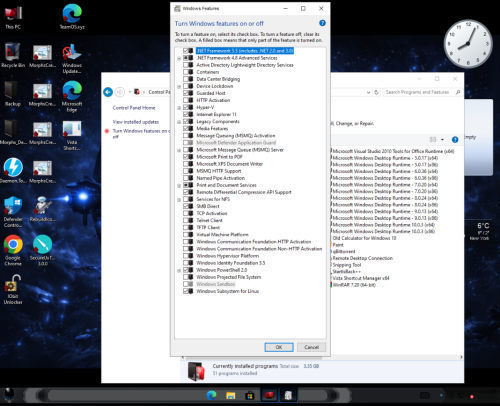Open the address bar history dropdown
This screenshot has height=406, width=500.
click(368, 92)
